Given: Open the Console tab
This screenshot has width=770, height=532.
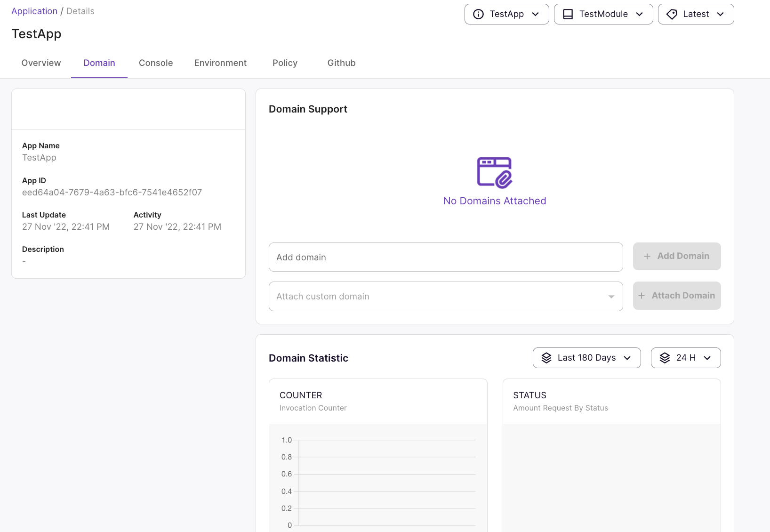Looking at the screenshot, I should 156,63.
